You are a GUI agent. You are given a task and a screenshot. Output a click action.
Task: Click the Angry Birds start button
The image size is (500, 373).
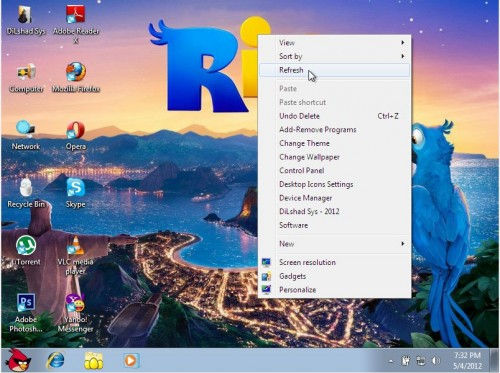click(19, 360)
